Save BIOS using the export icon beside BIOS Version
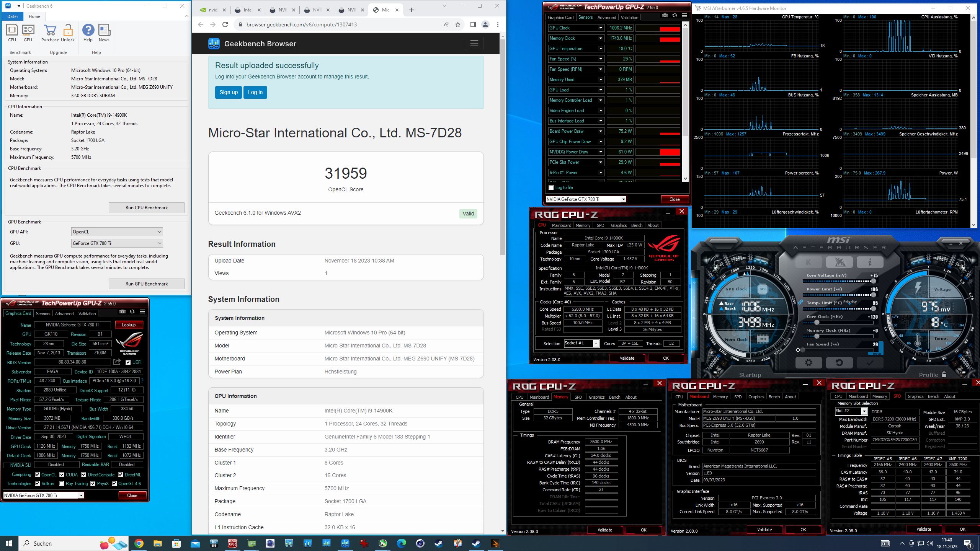 click(117, 362)
